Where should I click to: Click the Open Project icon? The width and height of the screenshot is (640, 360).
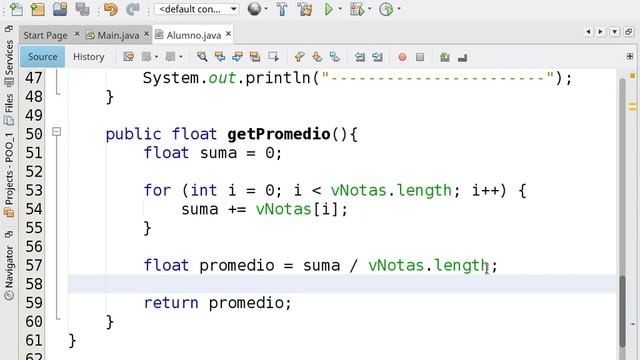coord(60,9)
